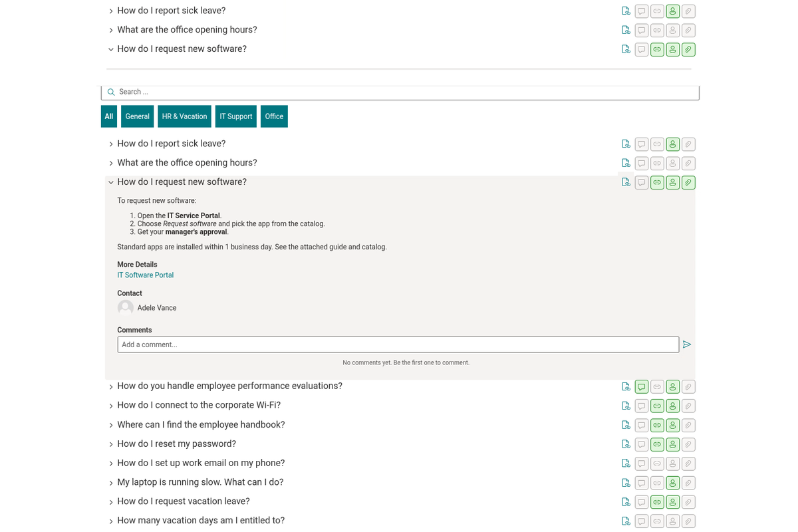Open document icon for vacation days entitlement
Viewport: 798px width, 532px height.
[x=626, y=521]
